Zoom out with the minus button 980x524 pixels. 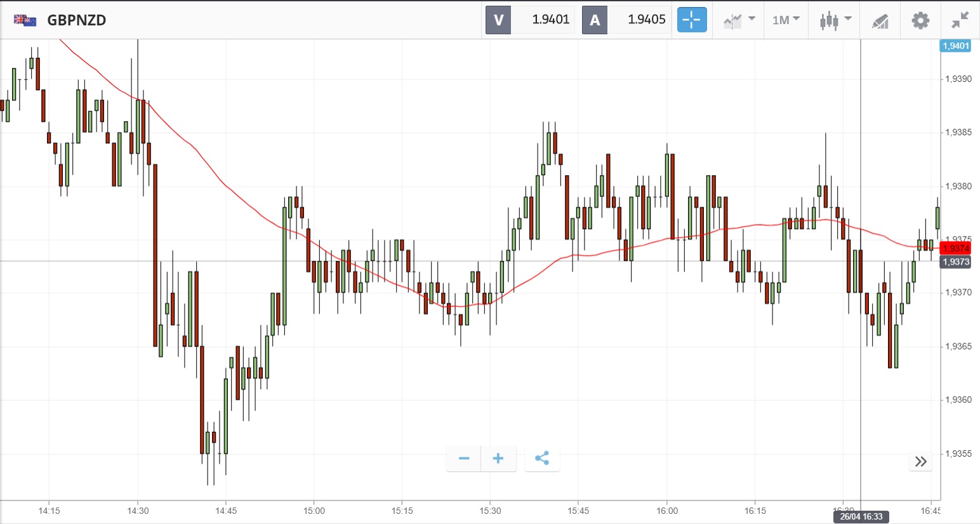pos(464,459)
